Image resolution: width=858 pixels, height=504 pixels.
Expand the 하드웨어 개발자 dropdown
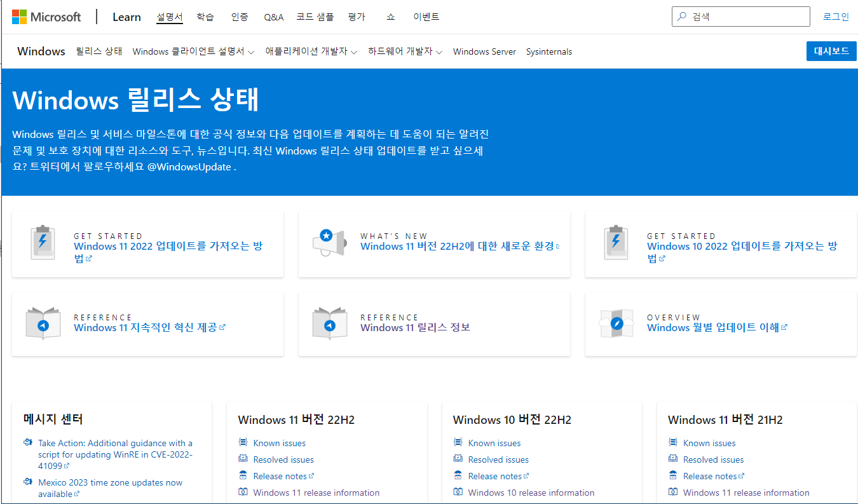tap(405, 51)
